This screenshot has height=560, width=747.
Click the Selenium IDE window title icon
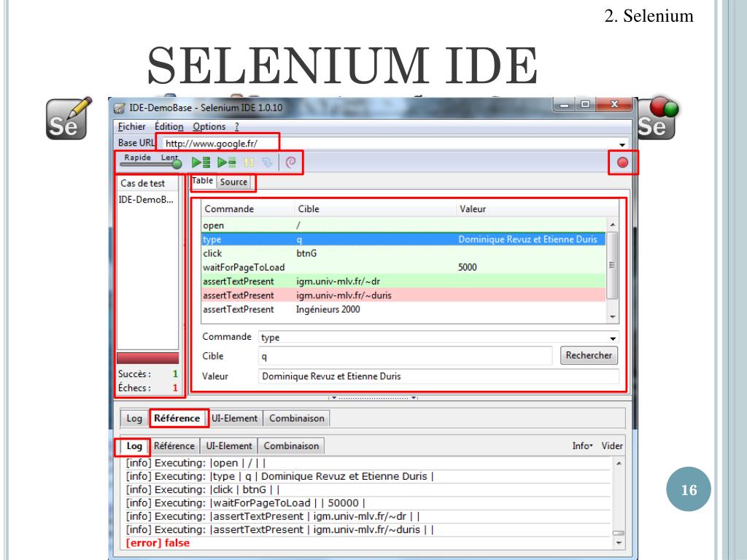(x=119, y=108)
